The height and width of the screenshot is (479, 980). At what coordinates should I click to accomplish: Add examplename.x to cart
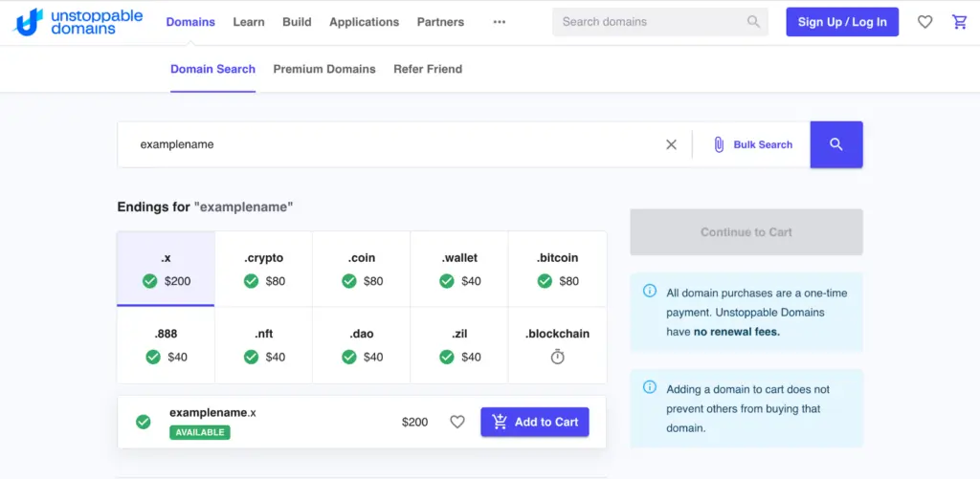[535, 422]
